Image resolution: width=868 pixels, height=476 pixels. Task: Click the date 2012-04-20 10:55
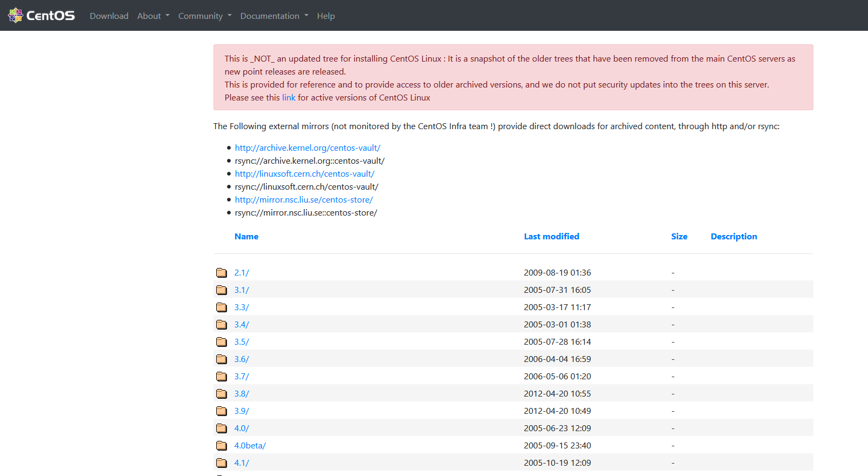click(x=557, y=393)
